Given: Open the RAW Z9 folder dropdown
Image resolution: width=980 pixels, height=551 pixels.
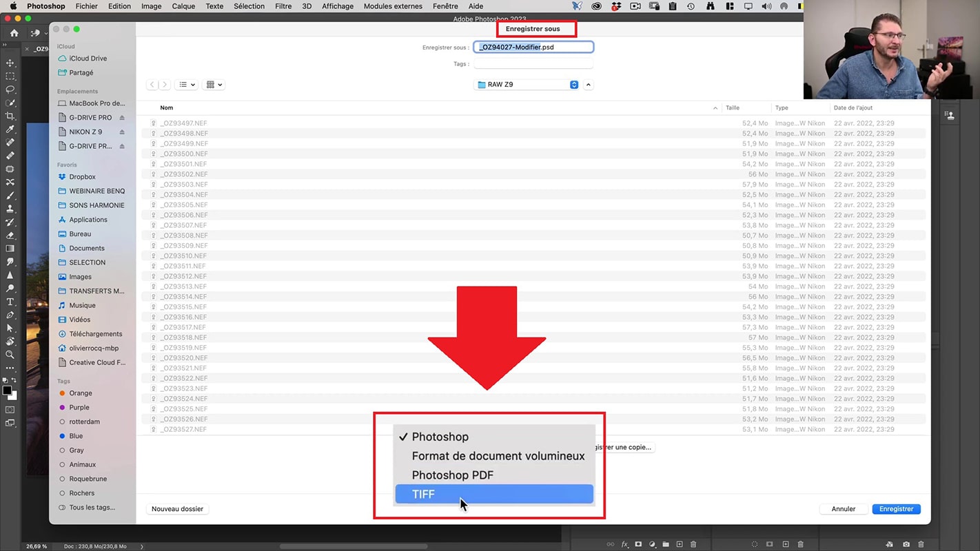Looking at the screenshot, I should 527,85.
